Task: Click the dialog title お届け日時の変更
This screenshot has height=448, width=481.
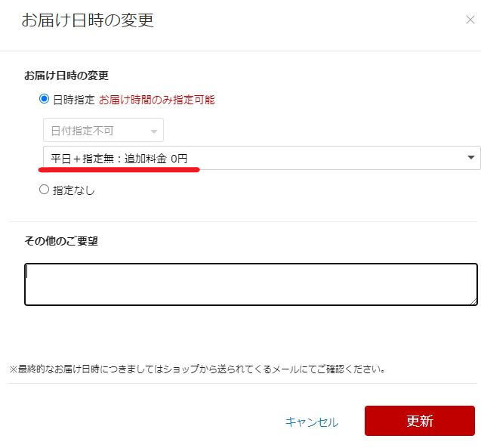Action: pyautogui.click(x=88, y=20)
